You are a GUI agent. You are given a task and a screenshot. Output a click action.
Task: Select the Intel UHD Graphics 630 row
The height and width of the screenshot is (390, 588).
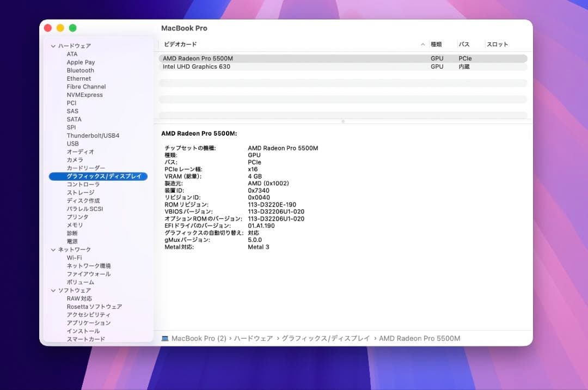pyautogui.click(x=343, y=67)
